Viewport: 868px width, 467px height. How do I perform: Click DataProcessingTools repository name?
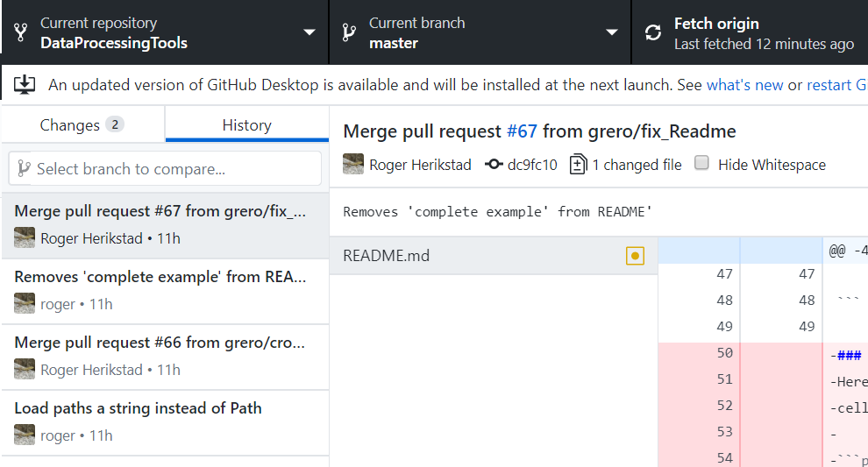pyautogui.click(x=114, y=43)
